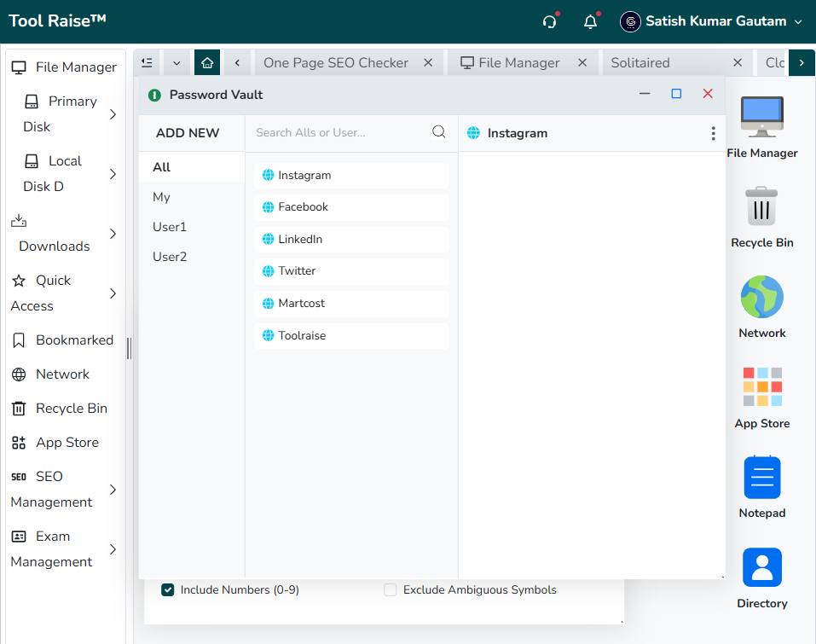Open Recycle Bin desktop icon
The image size is (816, 644).
click(762, 218)
